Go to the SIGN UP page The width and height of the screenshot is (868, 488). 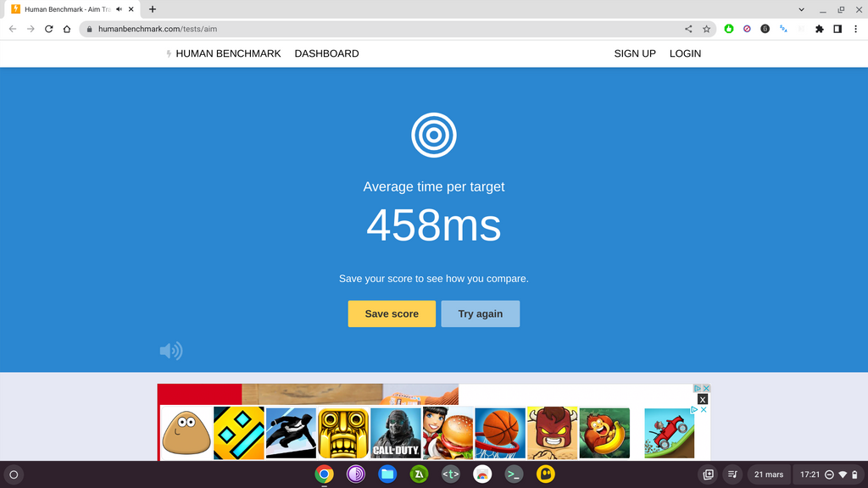pyautogui.click(x=635, y=53)
